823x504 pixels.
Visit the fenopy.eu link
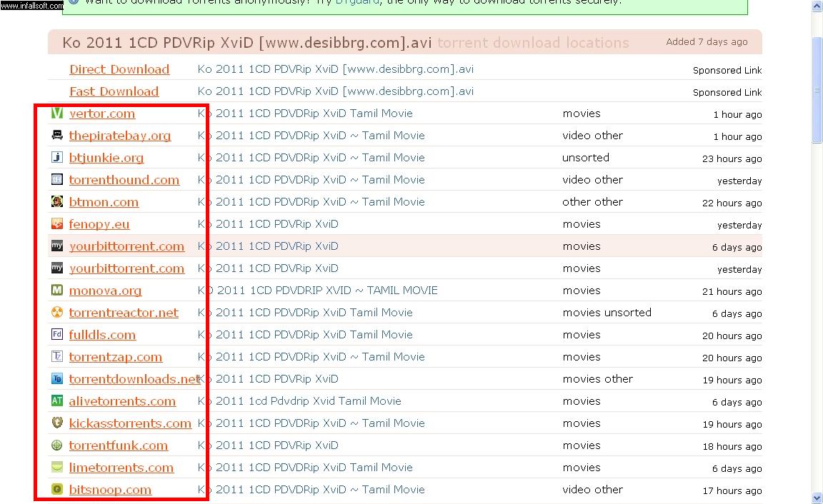tap(99, 224)
